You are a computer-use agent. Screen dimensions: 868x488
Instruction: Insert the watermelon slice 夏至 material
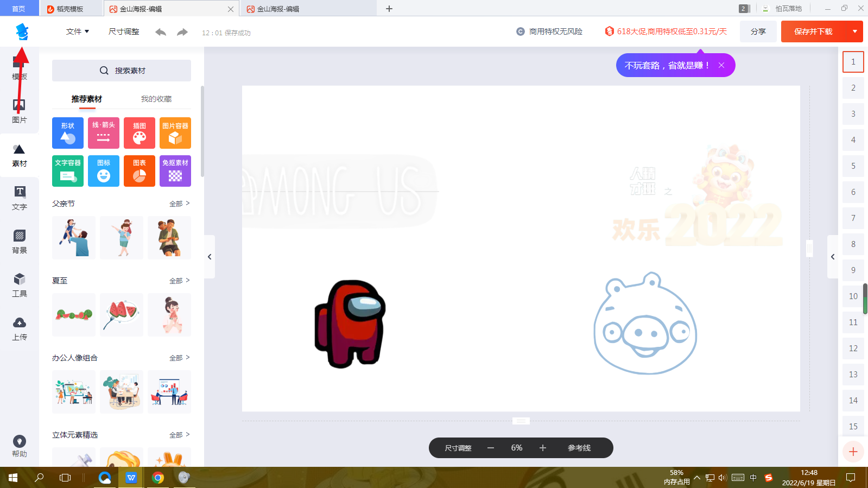(122, 315)
